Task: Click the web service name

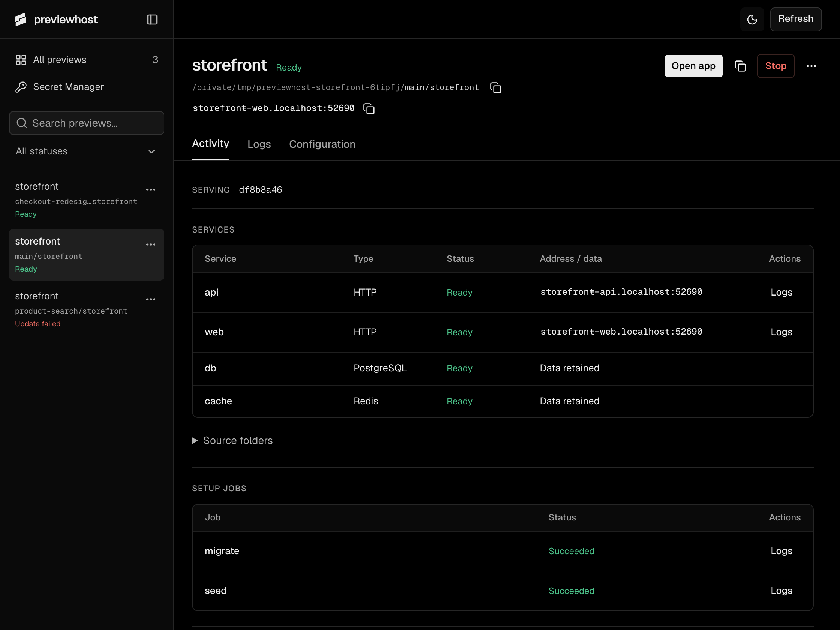Action: [214, 332]
